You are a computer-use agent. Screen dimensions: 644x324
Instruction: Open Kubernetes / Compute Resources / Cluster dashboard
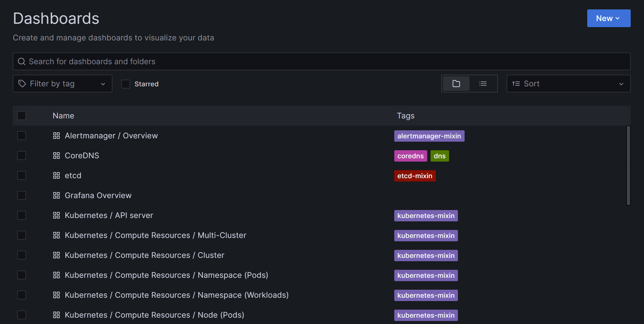click(144, 255)
